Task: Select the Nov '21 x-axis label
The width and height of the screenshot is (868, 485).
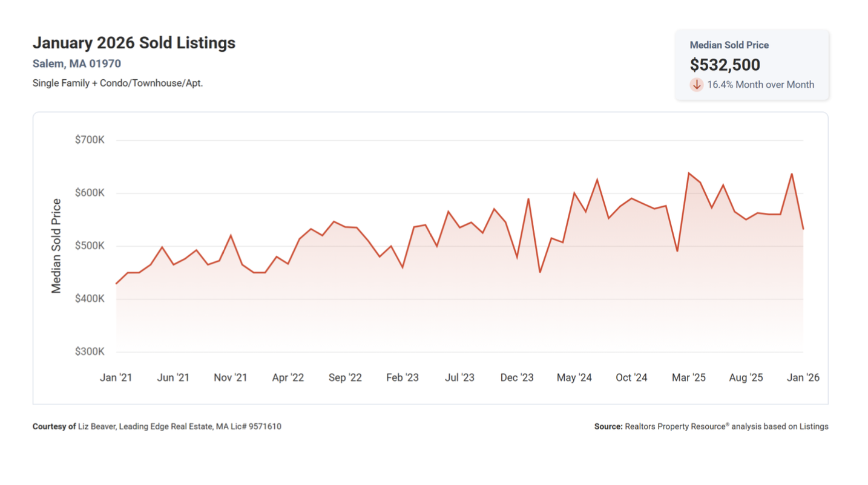Action: click(x=231, y=377)
